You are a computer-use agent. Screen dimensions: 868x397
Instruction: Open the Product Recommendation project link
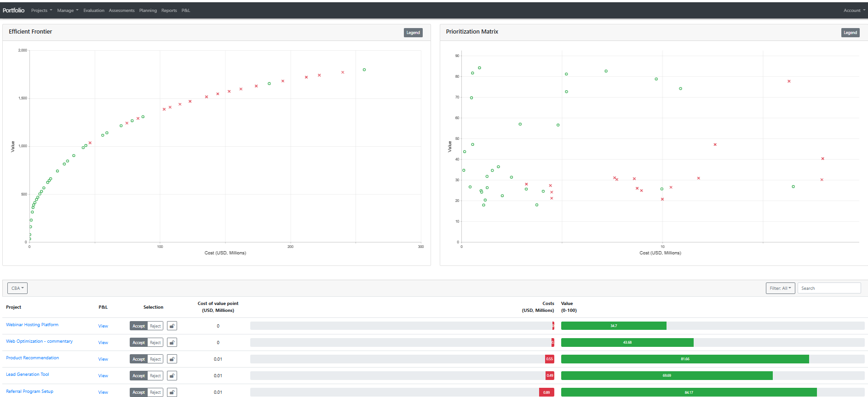[32, 358]
